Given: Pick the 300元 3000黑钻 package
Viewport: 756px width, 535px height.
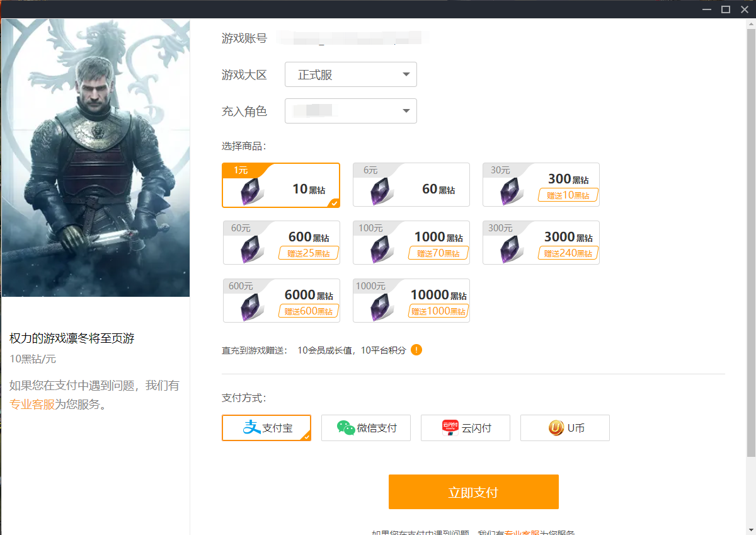Looking at the screenshot, I should [x=541, y=243].
